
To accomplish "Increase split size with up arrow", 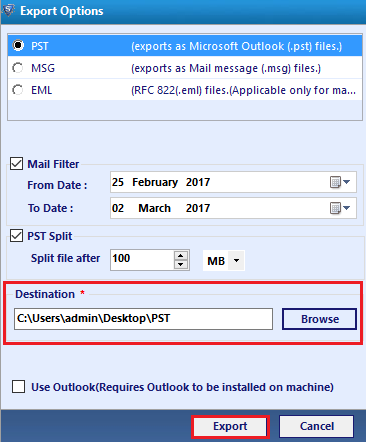I will point(181,256).
